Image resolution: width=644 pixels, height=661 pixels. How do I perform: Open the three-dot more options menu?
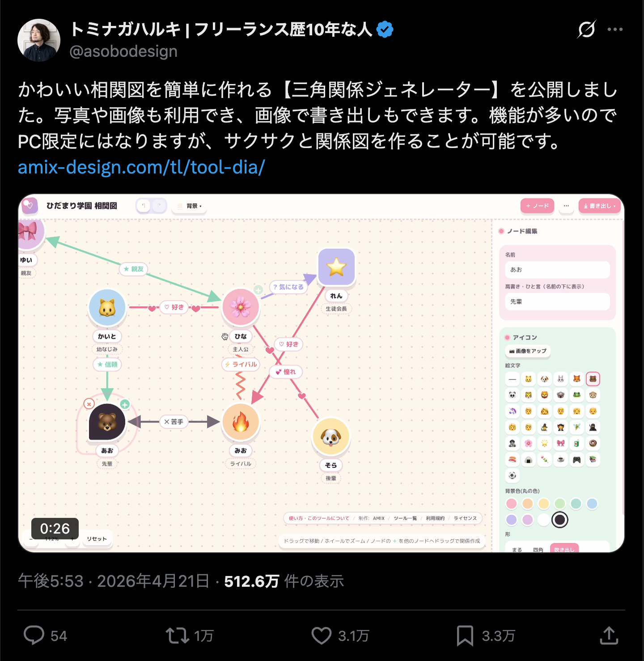pyautogui.click(x=615, y=29)
